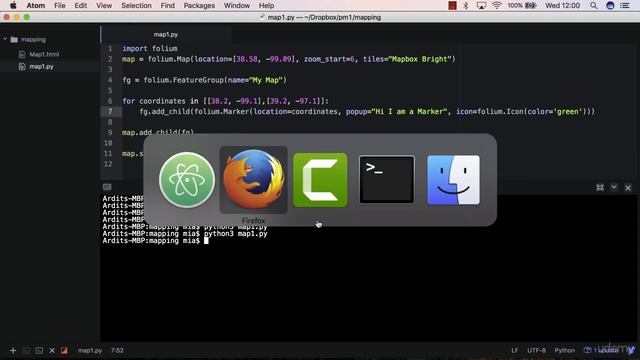Click the "for coordinates in" code line

pyautogui.click(x=225, y=101)
